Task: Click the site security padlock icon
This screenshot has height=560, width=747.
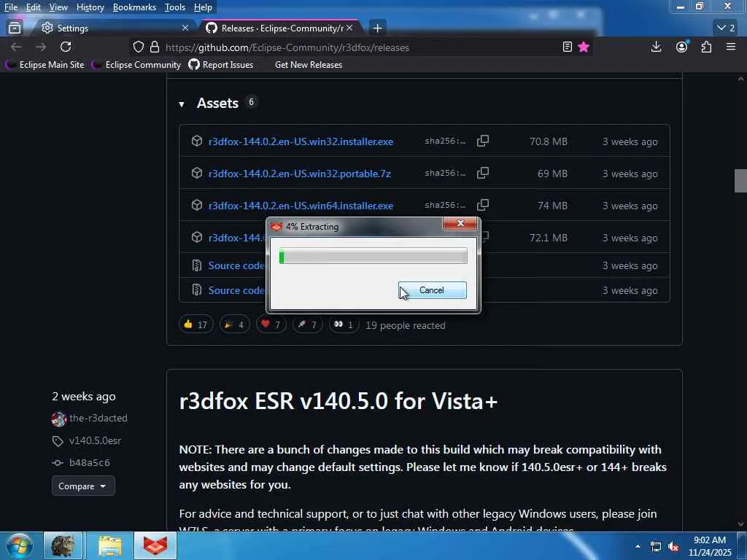Action: (x=155, y=47)
